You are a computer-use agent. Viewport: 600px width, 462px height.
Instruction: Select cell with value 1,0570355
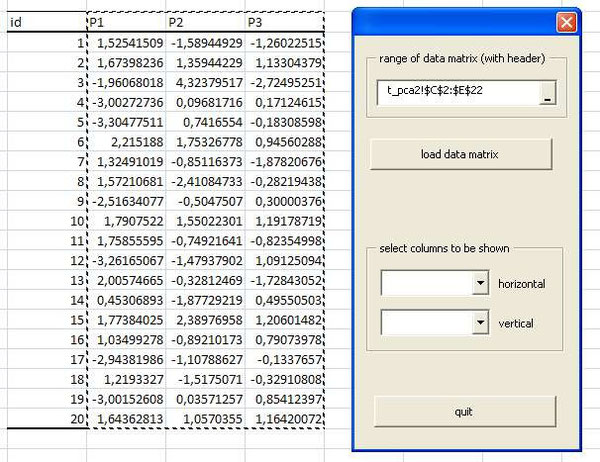tap(205, 419)
